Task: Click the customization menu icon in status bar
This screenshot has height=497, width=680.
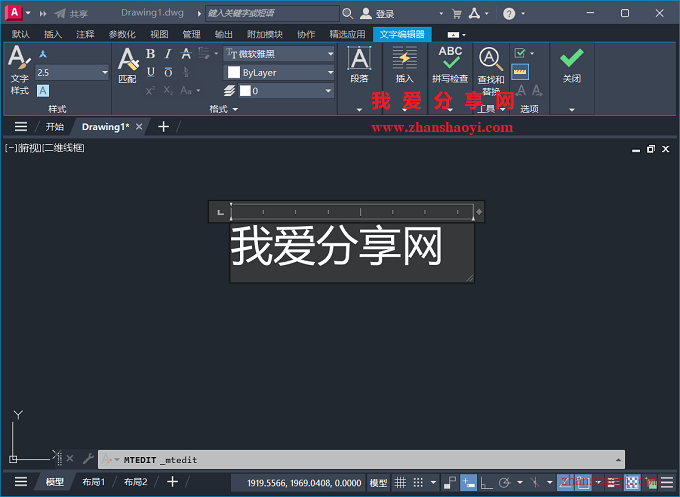Action: click(x=667, y=482)
